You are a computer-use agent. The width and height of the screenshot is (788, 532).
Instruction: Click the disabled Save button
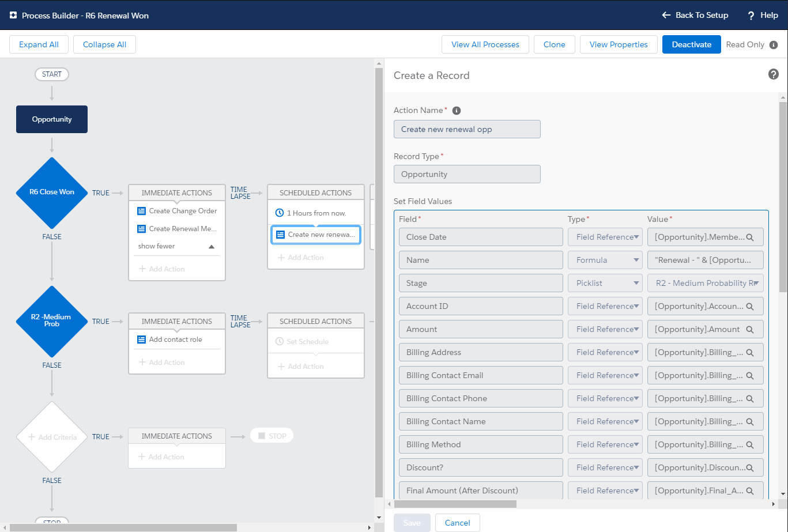[x=412, y=523]
